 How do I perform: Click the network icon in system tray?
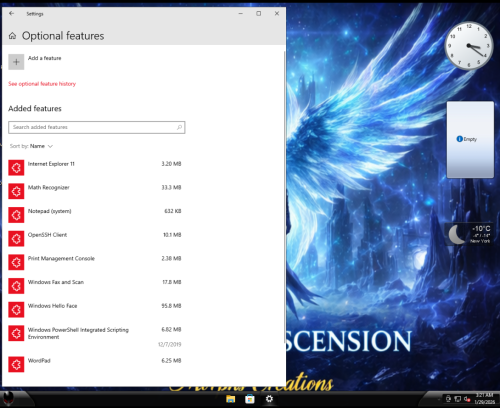click(458, 399)
